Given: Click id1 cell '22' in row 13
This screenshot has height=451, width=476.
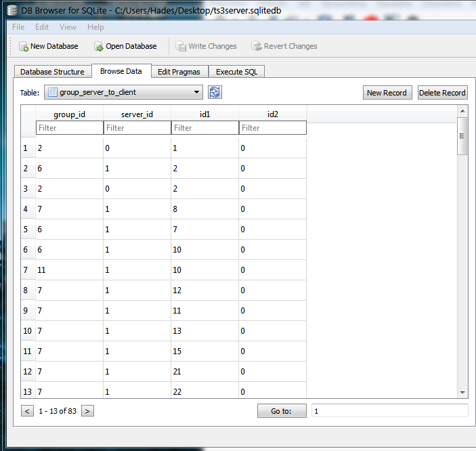Looking at the screenshot, I should (x=205, y=391).
